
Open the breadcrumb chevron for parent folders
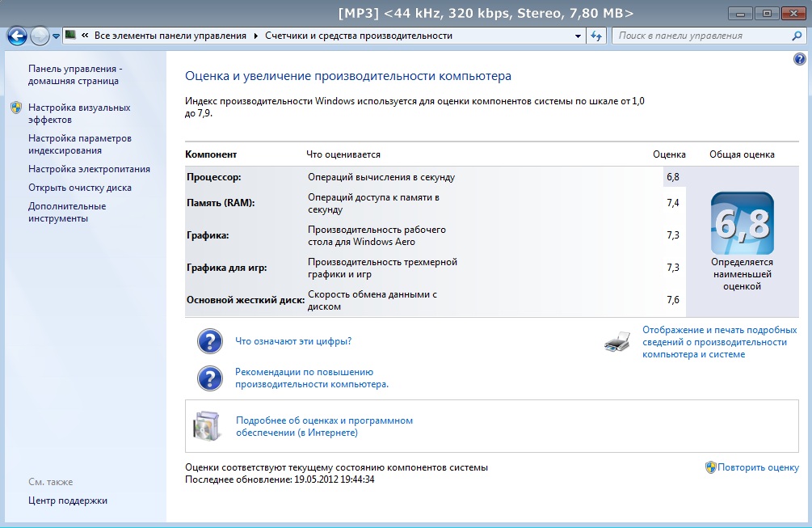[85, 36]
